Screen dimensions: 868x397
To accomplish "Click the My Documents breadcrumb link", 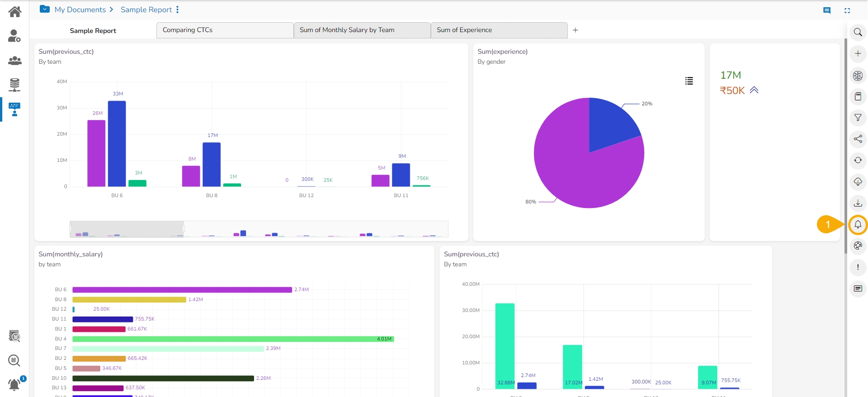I will tap(80, 9).
